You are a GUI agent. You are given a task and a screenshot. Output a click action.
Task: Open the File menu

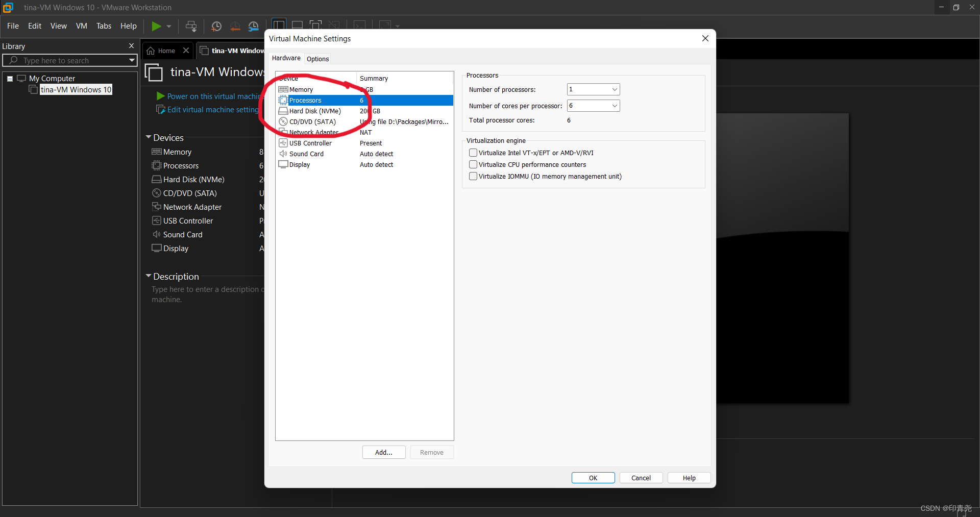point(13,26)
